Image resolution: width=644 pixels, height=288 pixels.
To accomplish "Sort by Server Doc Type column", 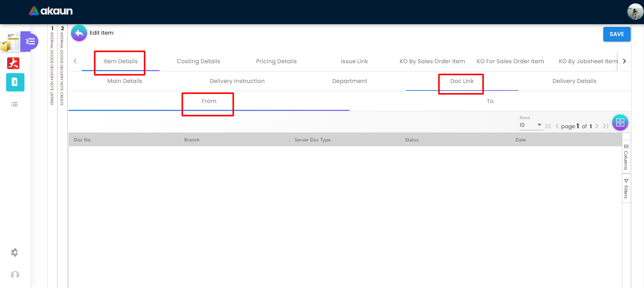I will click(345, 140).
